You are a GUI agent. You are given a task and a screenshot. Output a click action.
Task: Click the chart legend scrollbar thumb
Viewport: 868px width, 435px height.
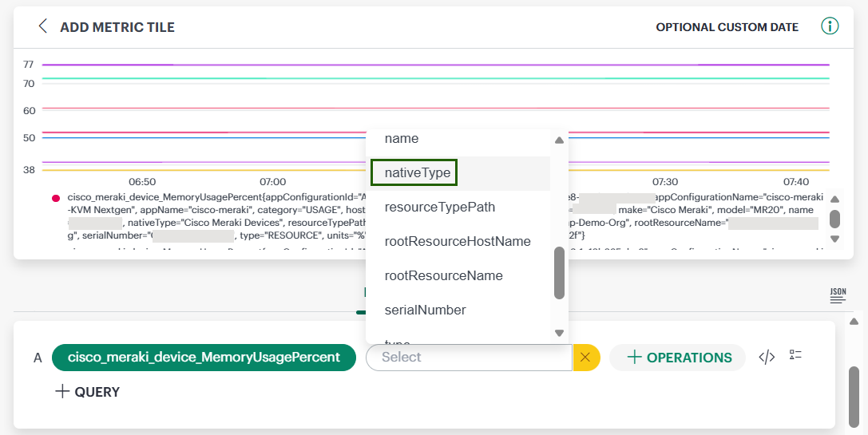pyautogui.click(x=834, y=219)
